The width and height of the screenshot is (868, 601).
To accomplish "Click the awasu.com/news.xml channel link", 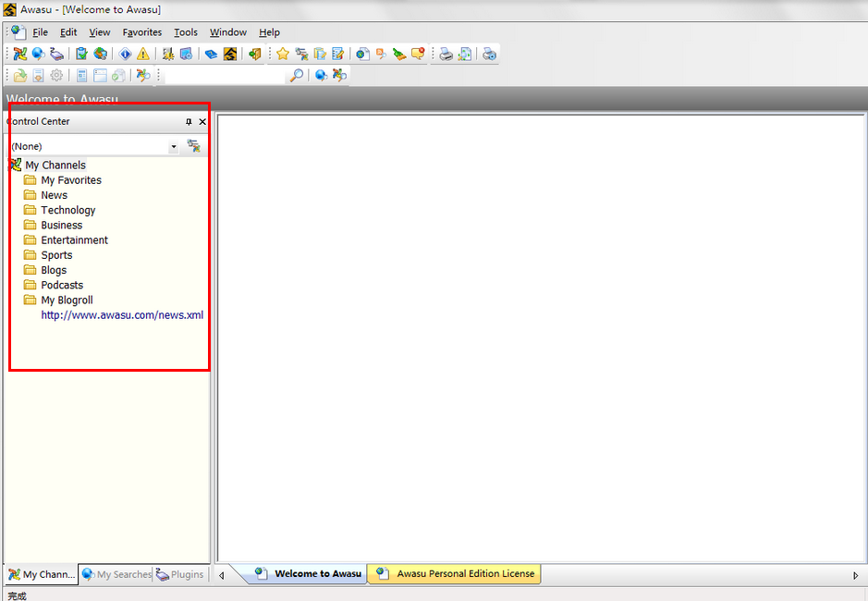I will pos(122,315).
